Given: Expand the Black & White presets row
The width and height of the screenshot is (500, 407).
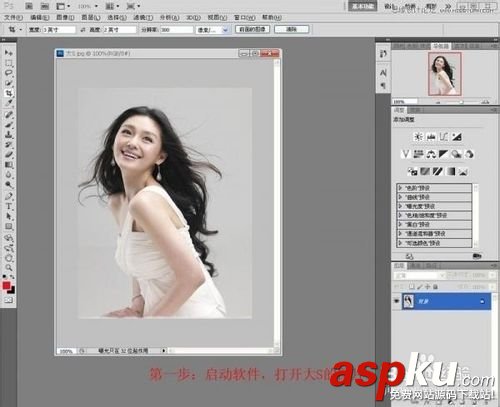Looking at the screenshot, I should 434,225.
